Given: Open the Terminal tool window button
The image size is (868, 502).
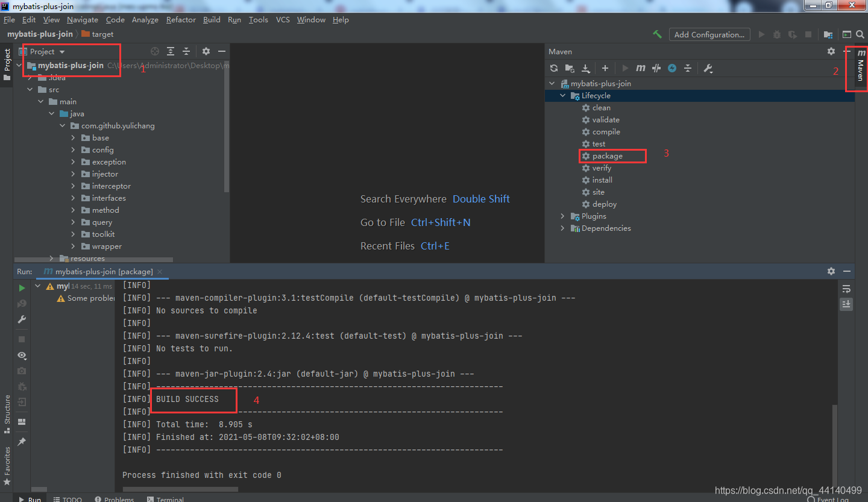Looking at the screenshot, I should (x=165, y=499).
